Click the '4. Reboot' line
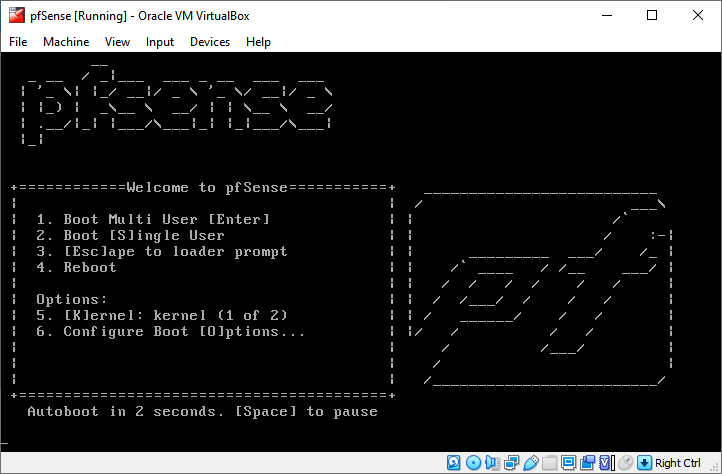The height and width of the screenshot is (474, 722). click(76, 268)
